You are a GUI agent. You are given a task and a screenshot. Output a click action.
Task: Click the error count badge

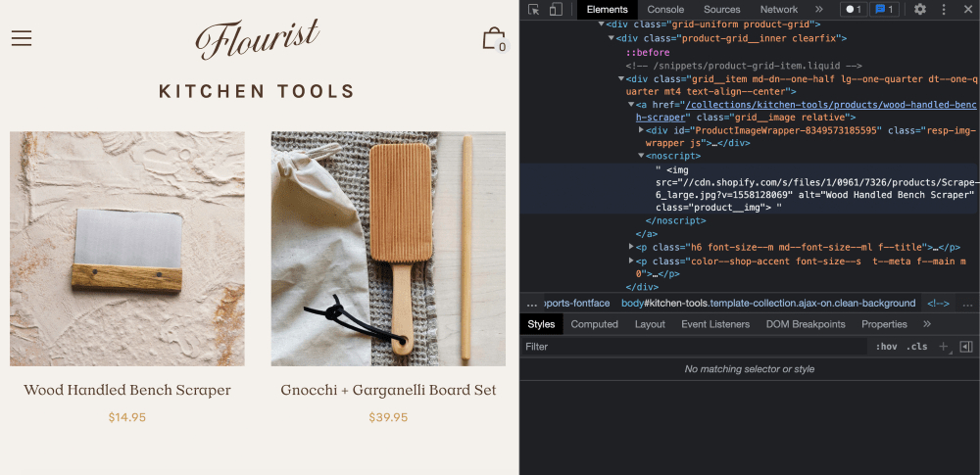click(x=854, y=10)
